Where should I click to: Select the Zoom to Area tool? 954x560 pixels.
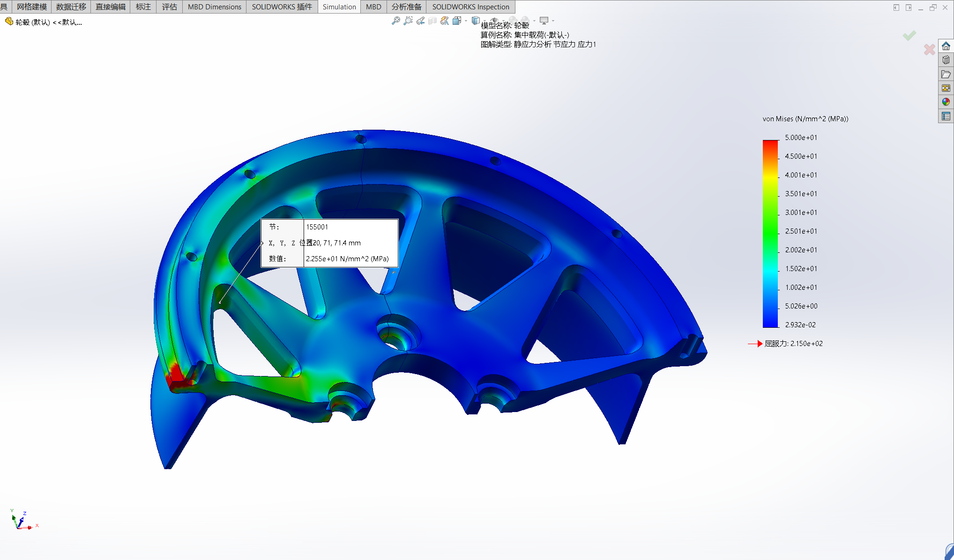pos(408,21)
